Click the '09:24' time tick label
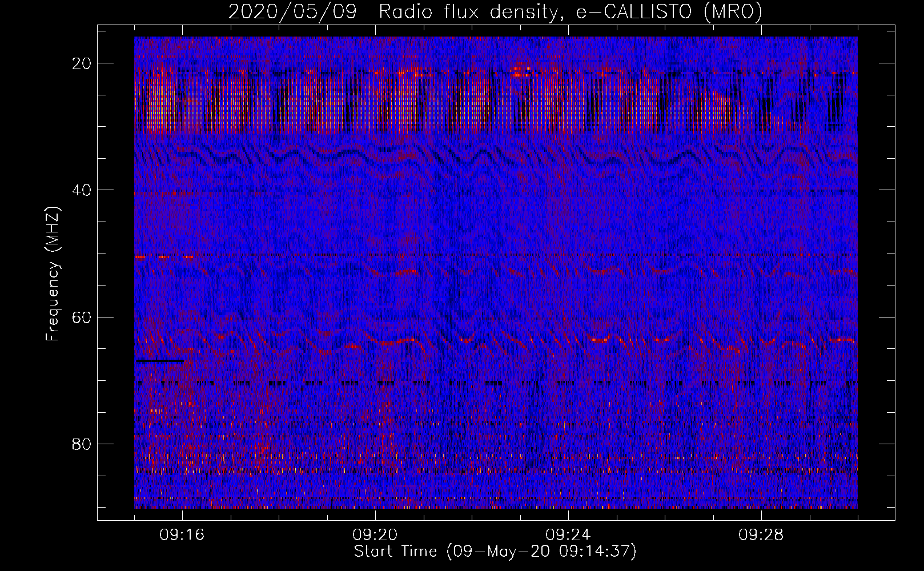Image resolution: width=924 pixels, height=571 pixels. click(568, 535)
